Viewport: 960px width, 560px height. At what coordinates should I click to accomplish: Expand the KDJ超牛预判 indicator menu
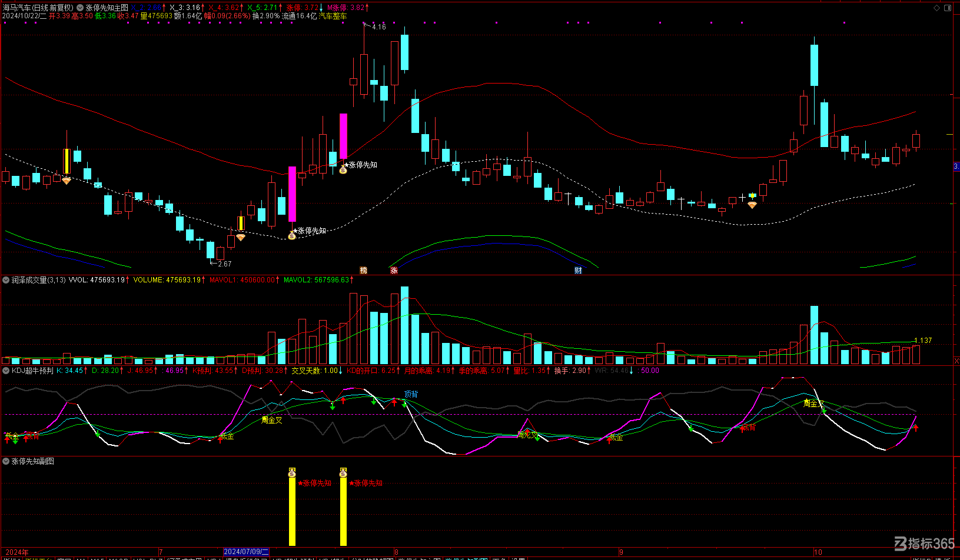6,371
